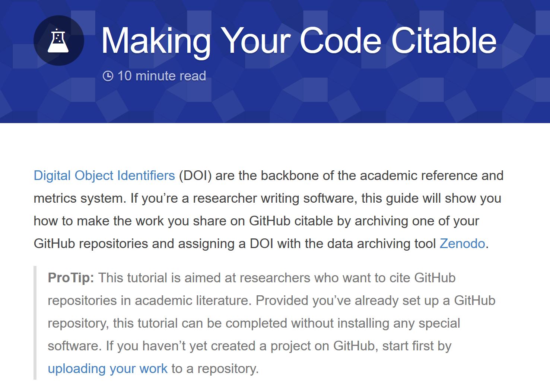Click the word Making in the title
This screenshot has width=550, height=392.
[156, 41]
